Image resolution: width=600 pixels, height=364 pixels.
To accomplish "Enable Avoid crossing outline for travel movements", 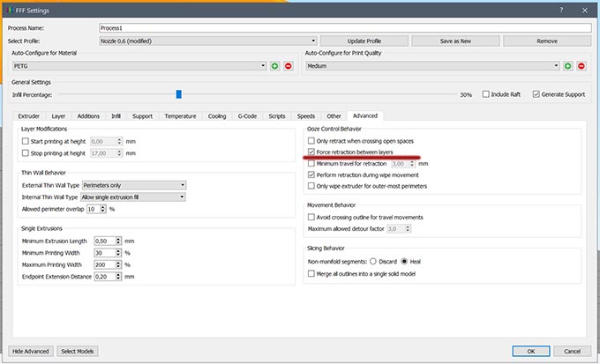I will (x=311, y=217).
